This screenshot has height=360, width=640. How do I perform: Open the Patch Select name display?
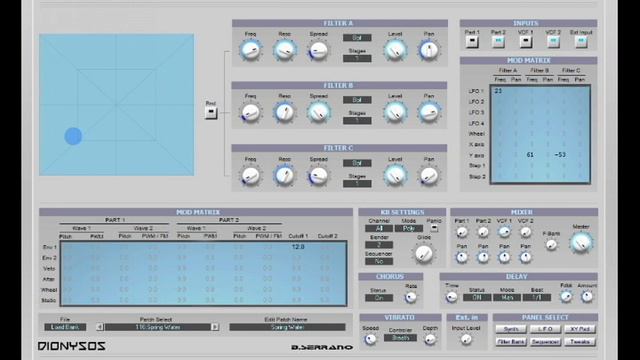click(x=158, y=327)
